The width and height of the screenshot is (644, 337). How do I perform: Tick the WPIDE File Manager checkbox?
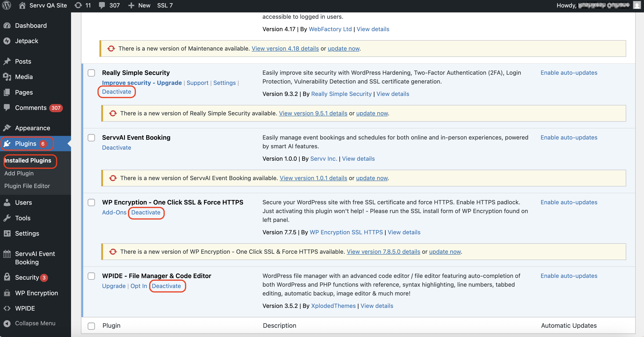tap(91, 276)
